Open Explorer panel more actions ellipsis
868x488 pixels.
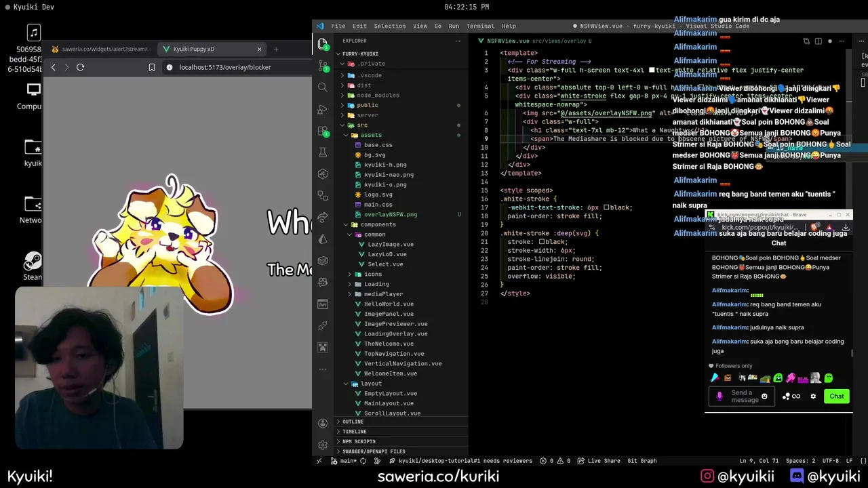[x=458, y=41]
